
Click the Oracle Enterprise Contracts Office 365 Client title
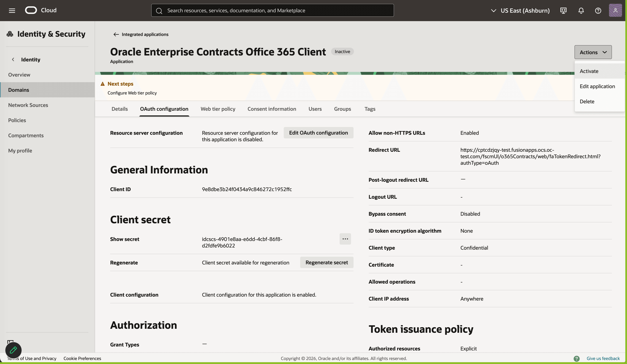[218, 52]
